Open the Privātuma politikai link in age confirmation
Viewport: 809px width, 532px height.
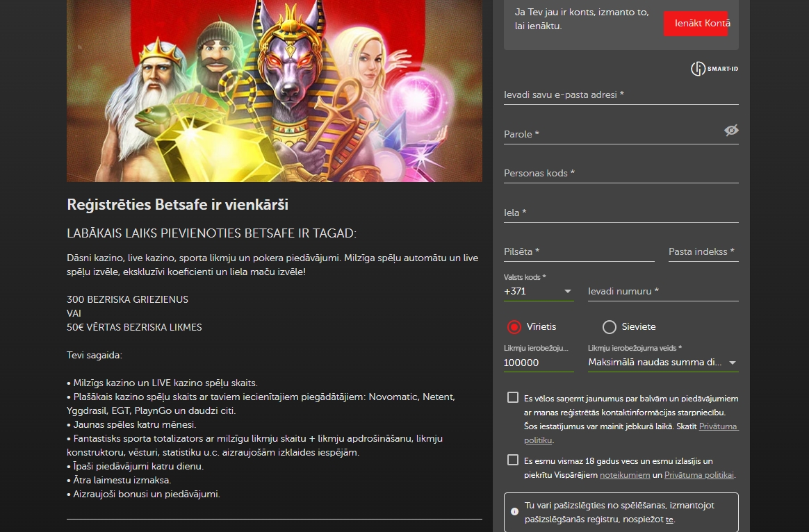click(699, 475)
